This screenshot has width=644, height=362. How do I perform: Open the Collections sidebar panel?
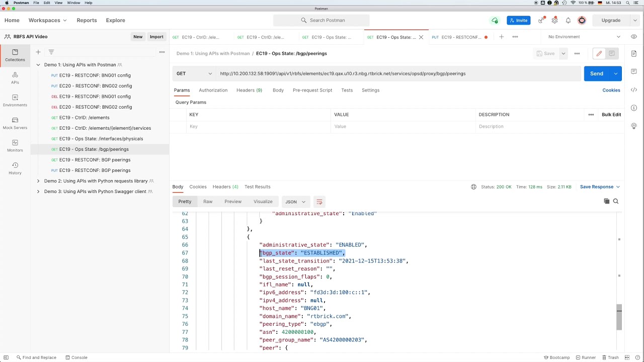click(x=15, y=55)
